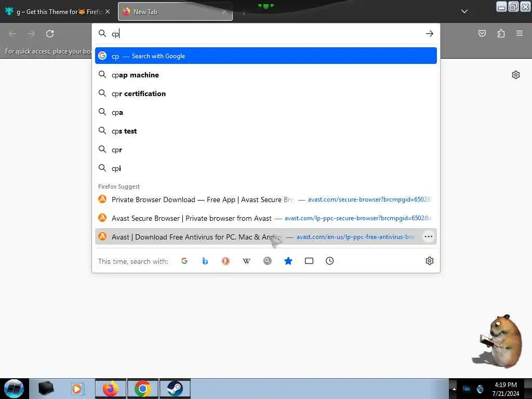Switch to the New Tab tab

coord(175,11)
